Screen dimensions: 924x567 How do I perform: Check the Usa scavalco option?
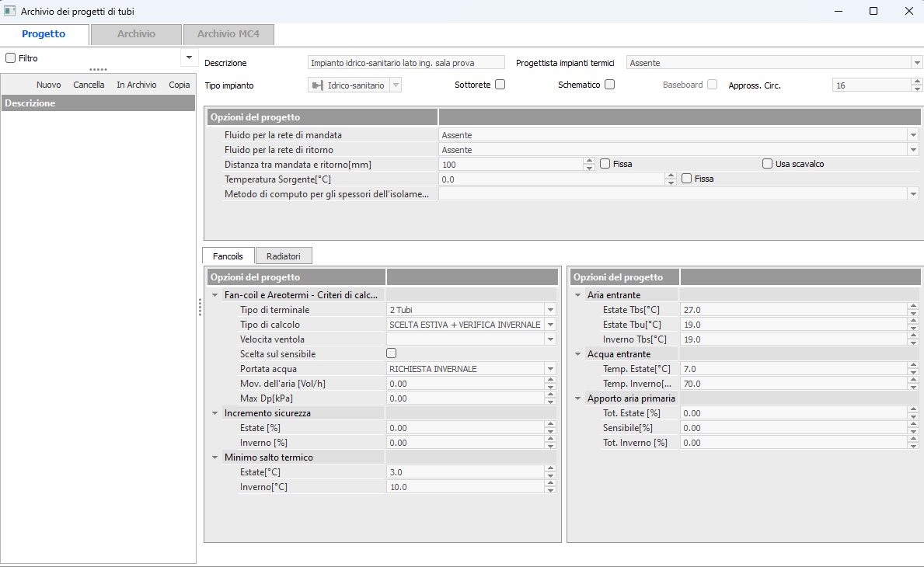pos(767,164)
